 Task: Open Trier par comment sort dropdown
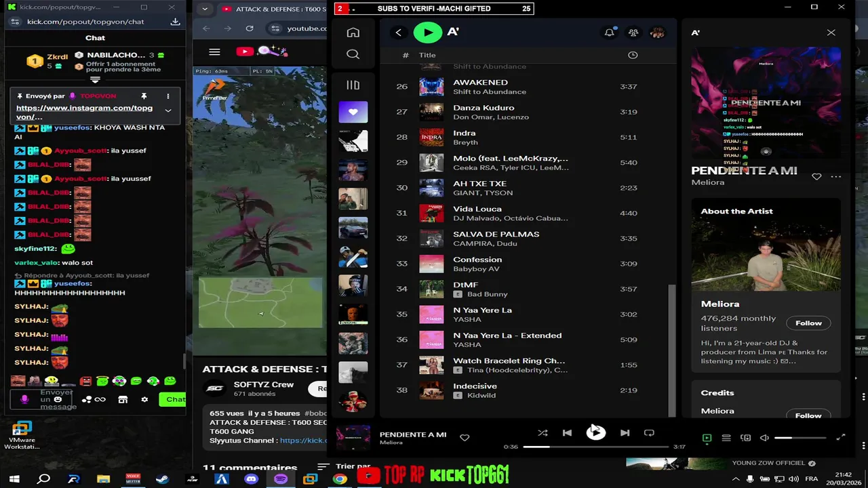pyautogui.click(x=345, y=466)
